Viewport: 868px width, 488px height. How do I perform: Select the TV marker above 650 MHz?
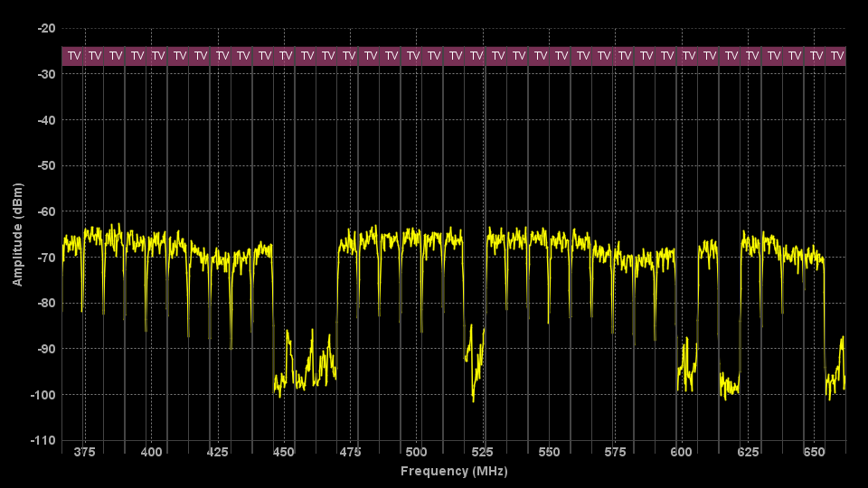[816, 56]
